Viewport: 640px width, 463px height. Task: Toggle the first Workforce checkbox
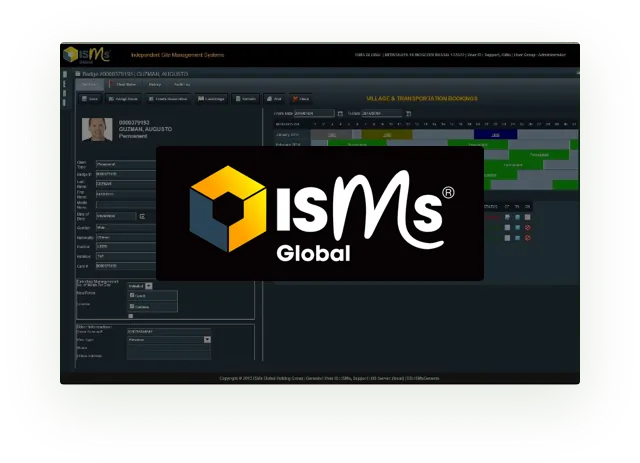pos(132,295)
